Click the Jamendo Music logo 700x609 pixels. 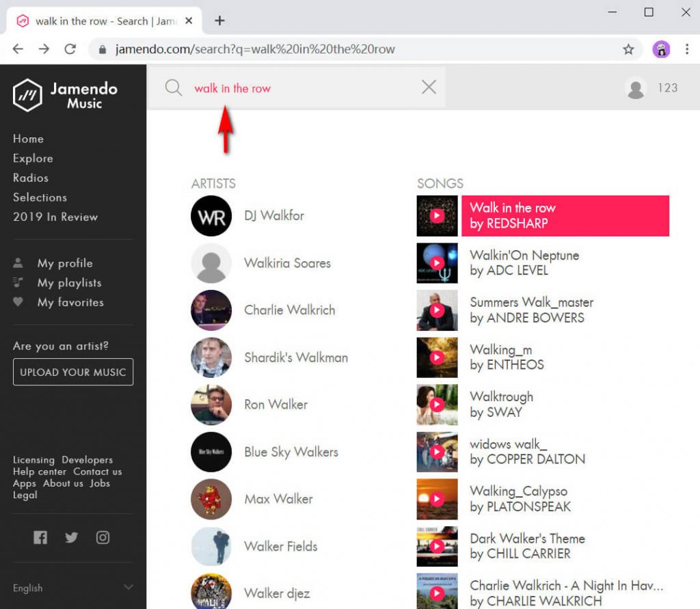point(66,95)
